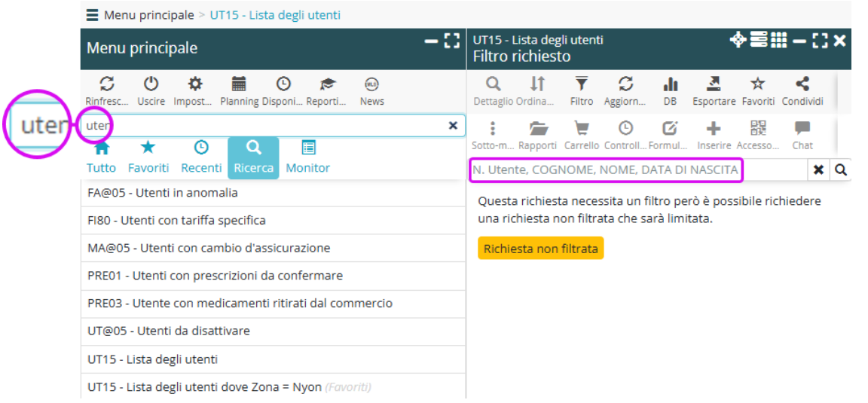Screen dimensions: 868x403
Task: Open the Planning calendar icon
Action: click(x=238, y=84)
